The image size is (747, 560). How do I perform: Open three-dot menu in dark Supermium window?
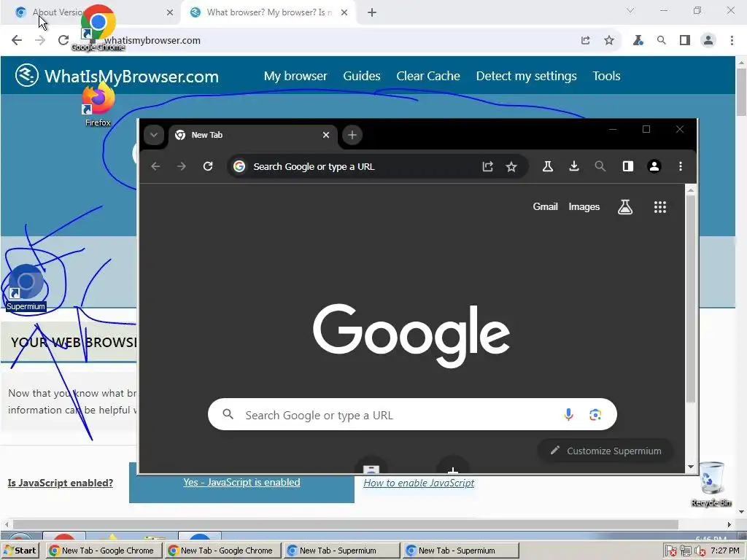click(x=681, y=166)
